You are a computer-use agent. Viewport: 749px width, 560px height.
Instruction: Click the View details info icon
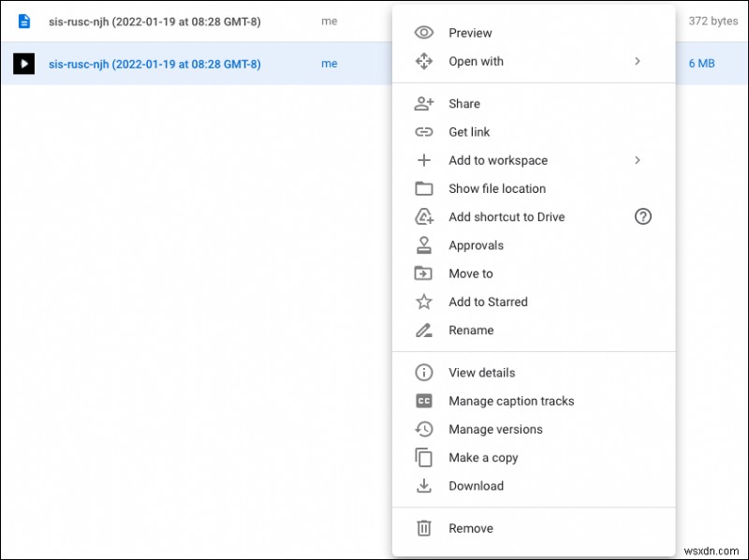pyautogui.click(x=424, y=373)
